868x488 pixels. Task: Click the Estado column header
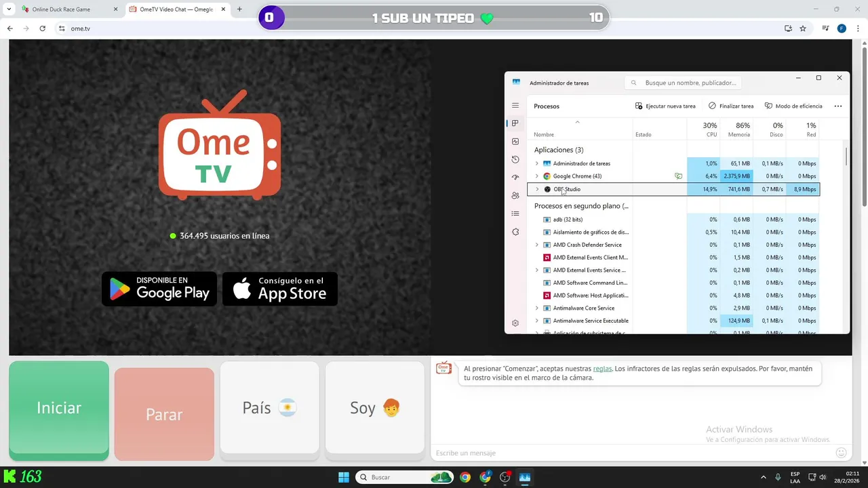[x=660, y=129]
